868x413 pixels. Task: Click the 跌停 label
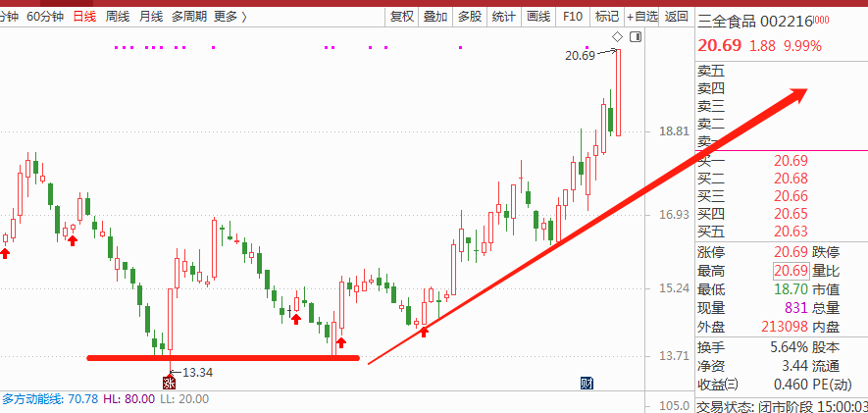pos(826,252)
